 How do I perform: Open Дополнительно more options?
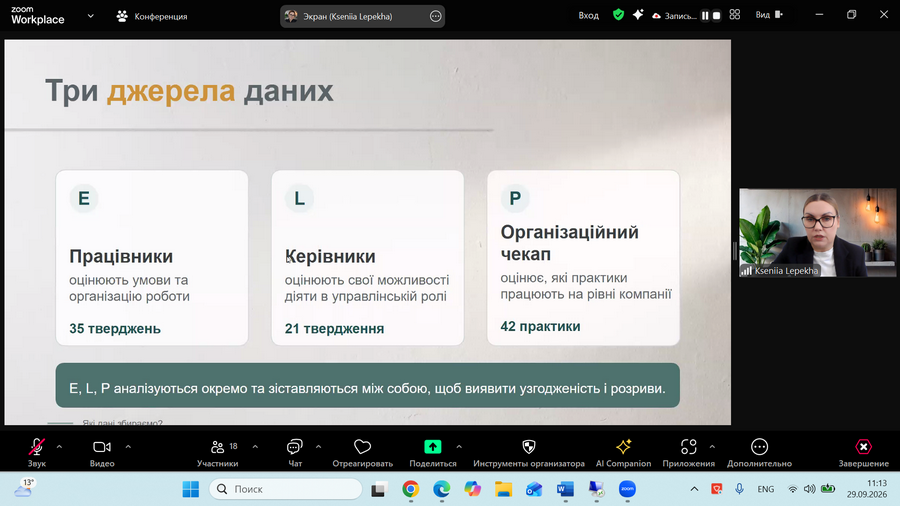pos(759,452)
